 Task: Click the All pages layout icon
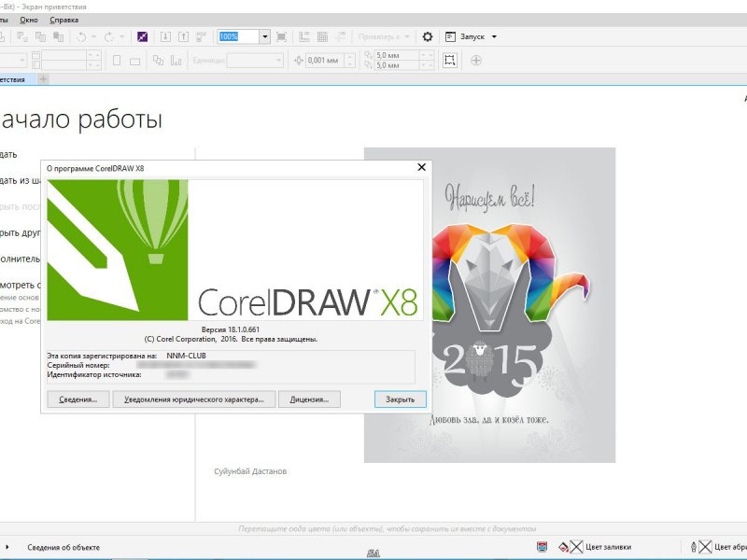click(x=158, y=61)
